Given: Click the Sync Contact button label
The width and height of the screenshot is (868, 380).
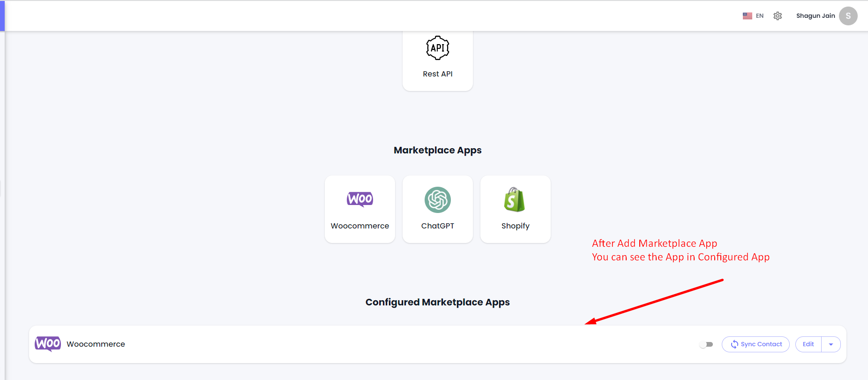Looking at the screenshot, I should click(x=761, y=344).
